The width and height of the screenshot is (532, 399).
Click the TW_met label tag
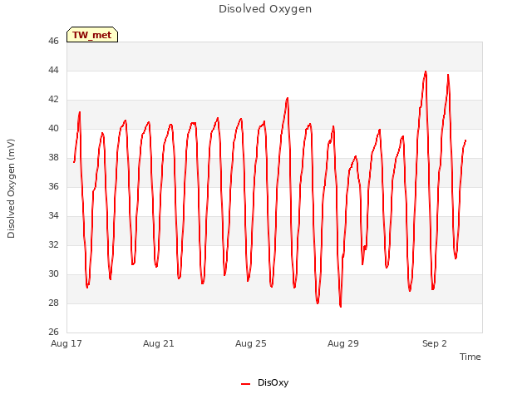click(92, 35)
